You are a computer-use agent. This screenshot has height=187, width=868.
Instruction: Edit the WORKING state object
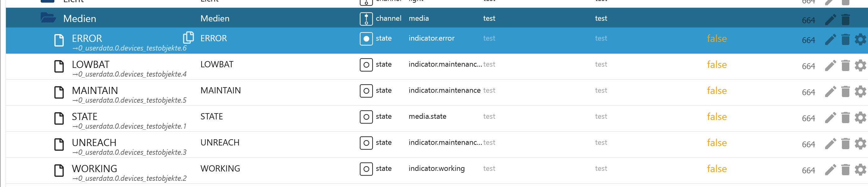pyautogui.click(x=830, y=170)
